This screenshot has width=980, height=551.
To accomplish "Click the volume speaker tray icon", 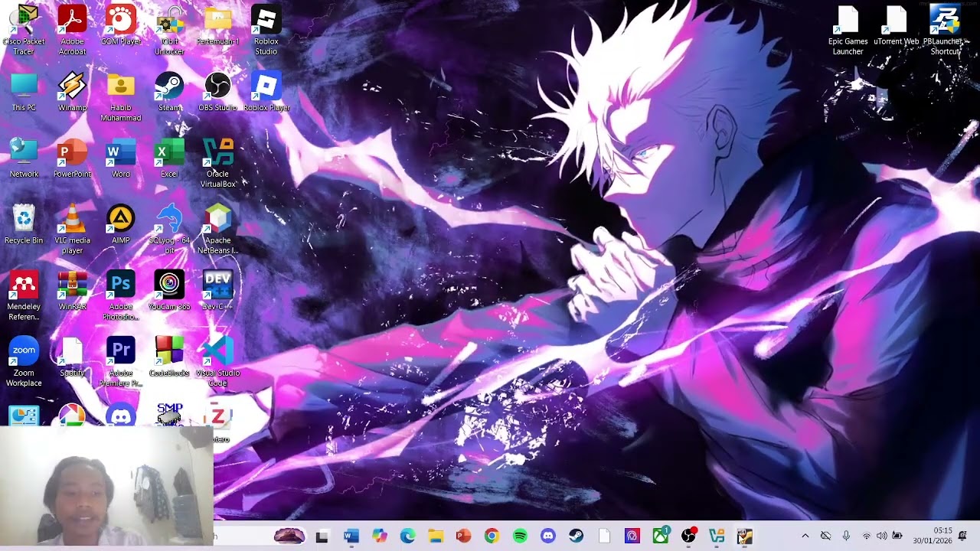I will pyautogui.click(x=881, y=536).
